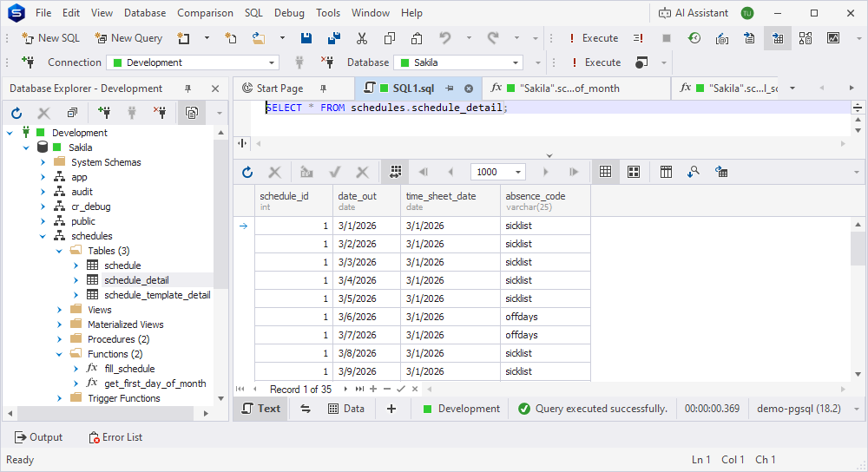The width and height of the screenshot is (868, 472).
Task: Select the fill_schedule function
Action: click(x=129, y=369)
